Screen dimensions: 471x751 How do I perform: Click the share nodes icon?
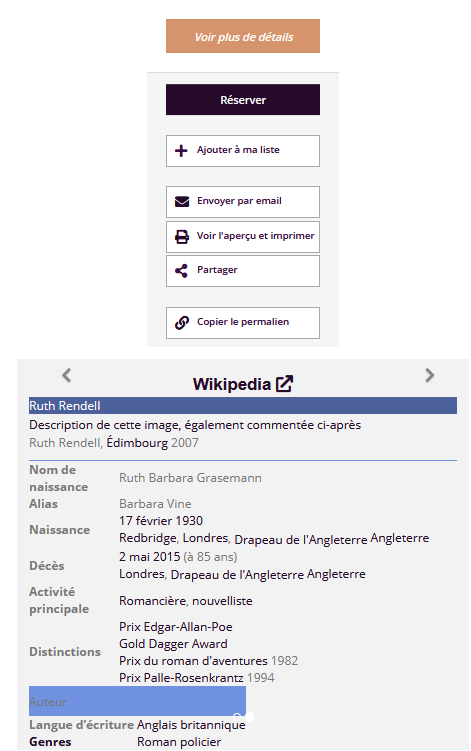(x=181, y=271)
